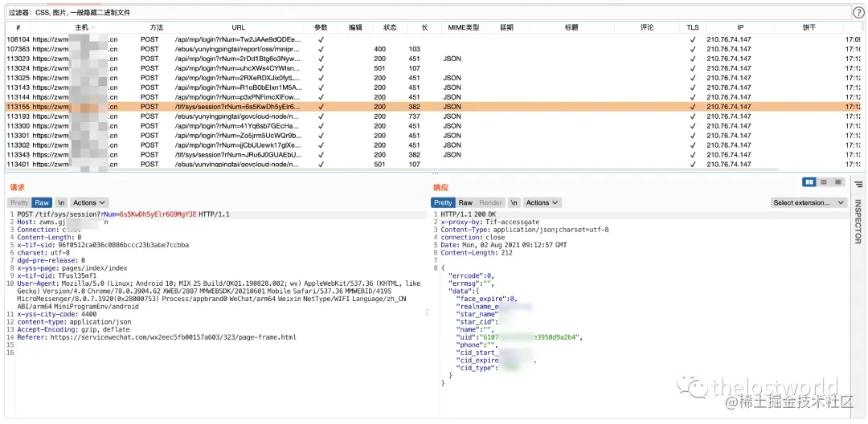The width and height of the screenshot is (868, 424).
Task: Select history row 113144
Action: [x=433, y=97]
